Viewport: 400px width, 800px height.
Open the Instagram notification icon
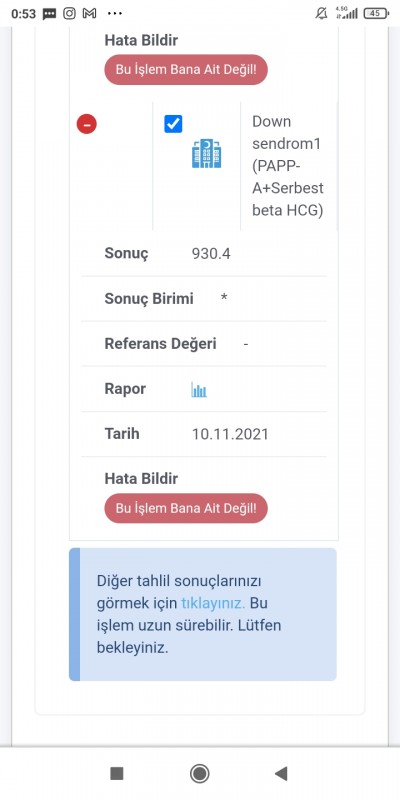(x=69, y=13)
